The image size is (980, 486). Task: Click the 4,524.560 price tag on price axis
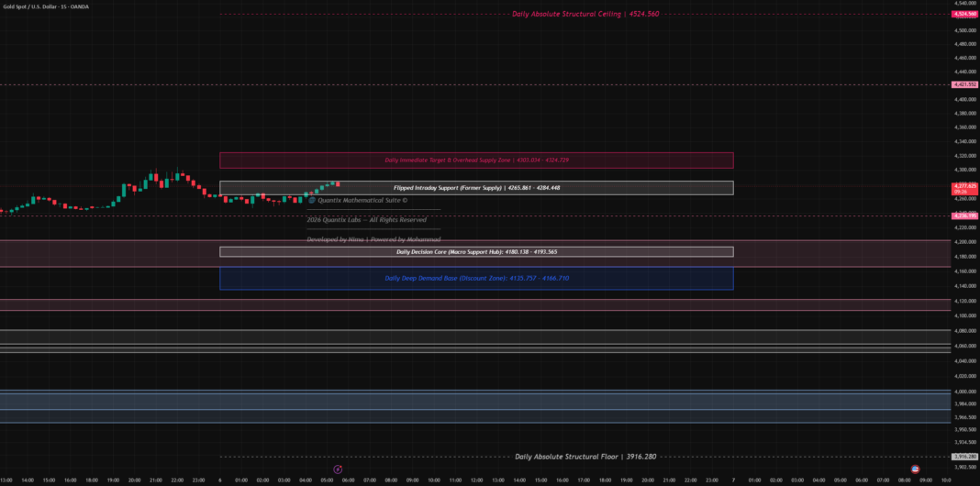click(x=964, y=14)
